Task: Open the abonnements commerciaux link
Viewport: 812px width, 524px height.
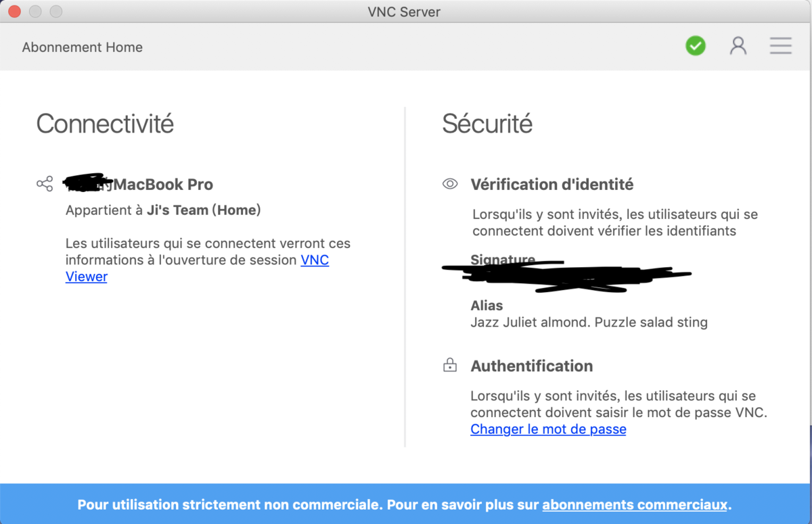Action: click(635, 504)
